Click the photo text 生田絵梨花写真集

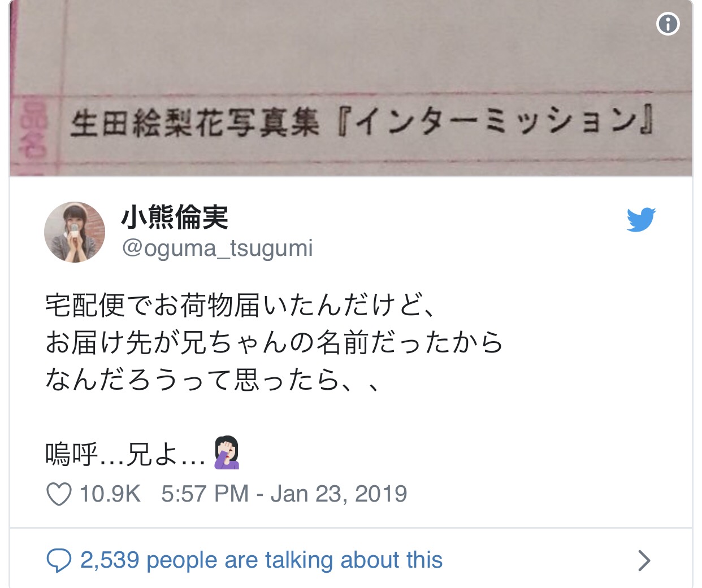tap(196, 123)
